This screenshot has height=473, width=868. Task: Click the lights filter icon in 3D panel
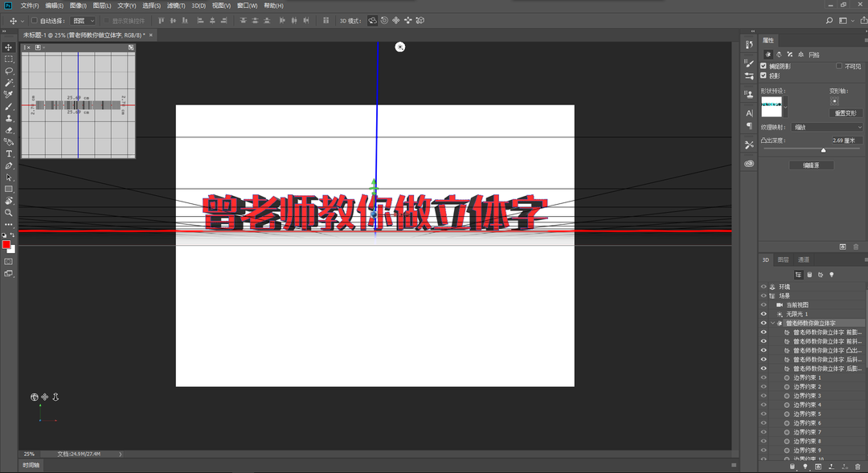(831, 274)
